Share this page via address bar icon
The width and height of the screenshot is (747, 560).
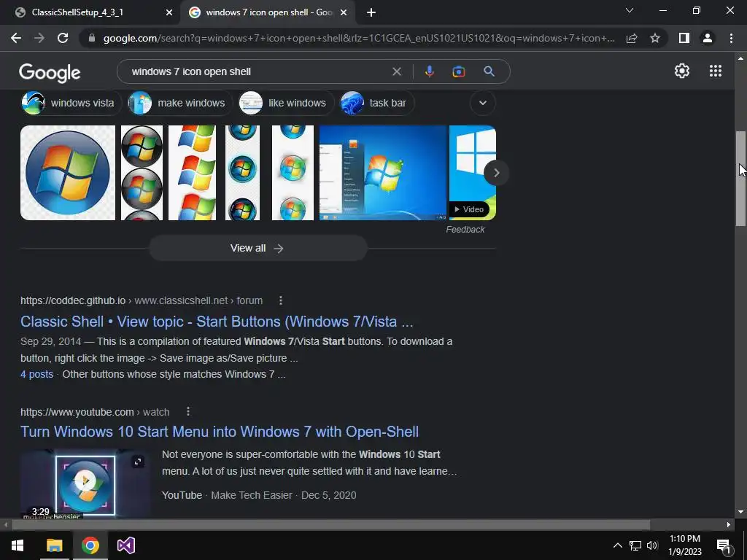(632, 38)
